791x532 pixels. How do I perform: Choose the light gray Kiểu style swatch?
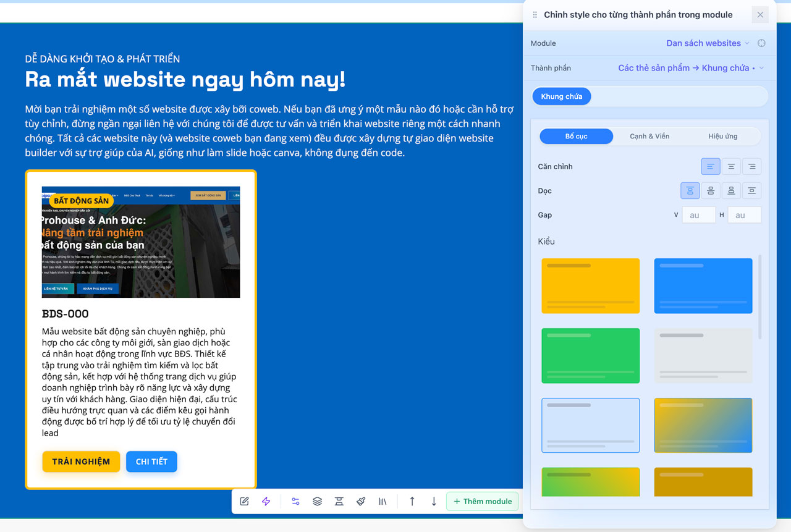click(x=703, y=355)
